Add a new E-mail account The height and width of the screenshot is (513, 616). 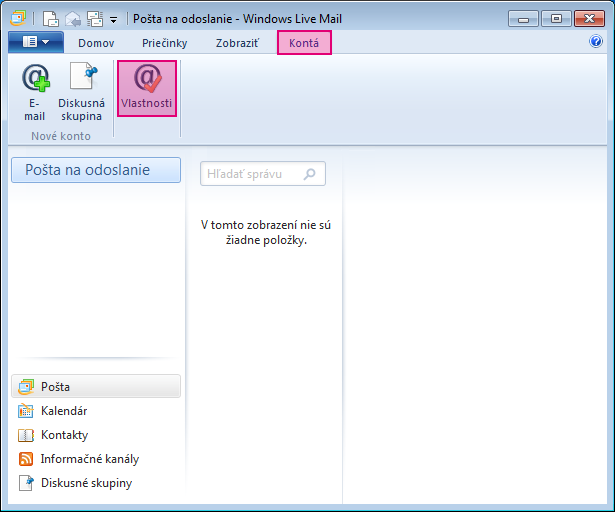(35, 92)
